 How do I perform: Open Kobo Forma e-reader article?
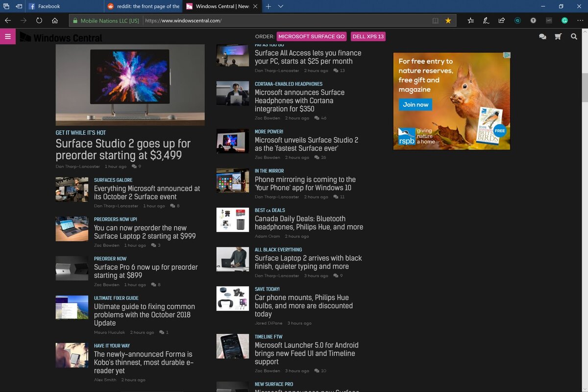(144, 362)
